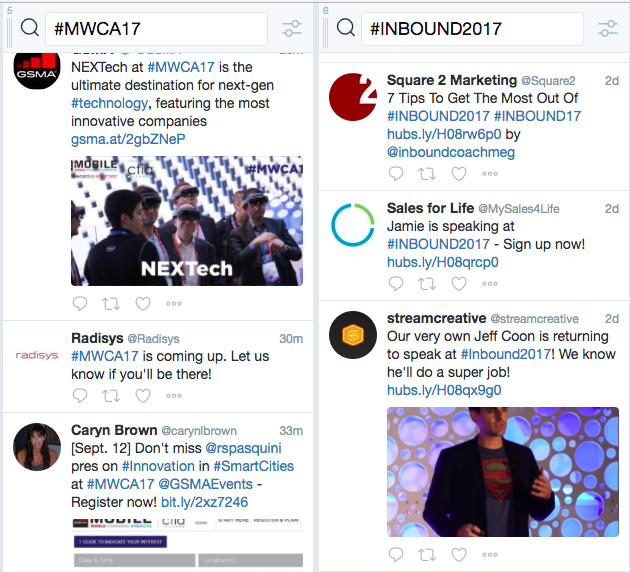Open #MWCA17 hashtag in GSMA tweet

(181, 67)
